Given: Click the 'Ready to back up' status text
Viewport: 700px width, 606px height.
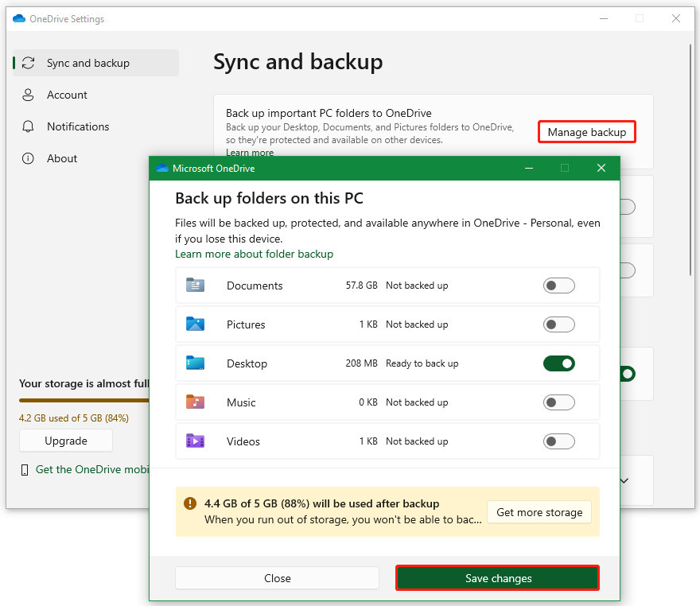Looking at the screenshot, I should [422, 363].
